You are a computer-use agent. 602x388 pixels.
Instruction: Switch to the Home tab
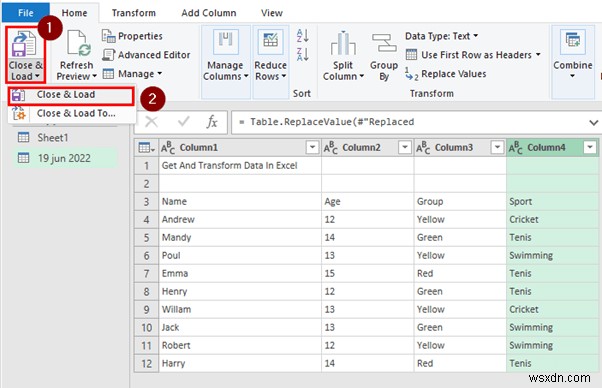click(x=74, y=13)
